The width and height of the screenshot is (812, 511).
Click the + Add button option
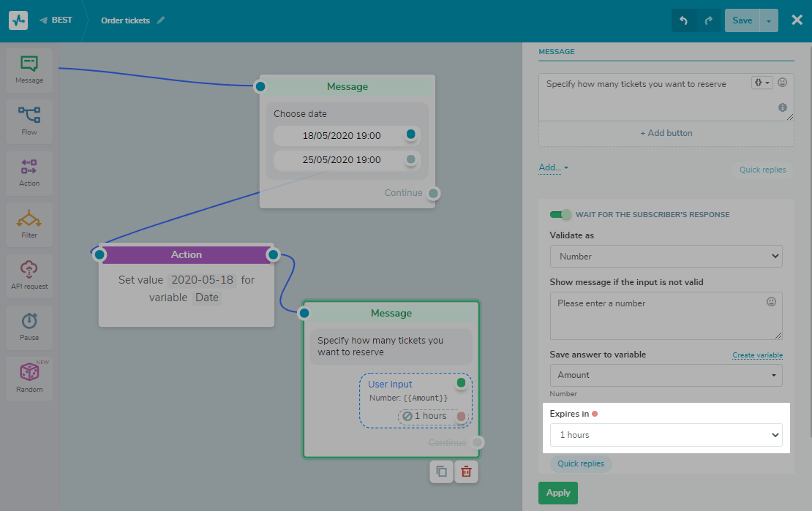pyautogui.click(x=666, y=133)
